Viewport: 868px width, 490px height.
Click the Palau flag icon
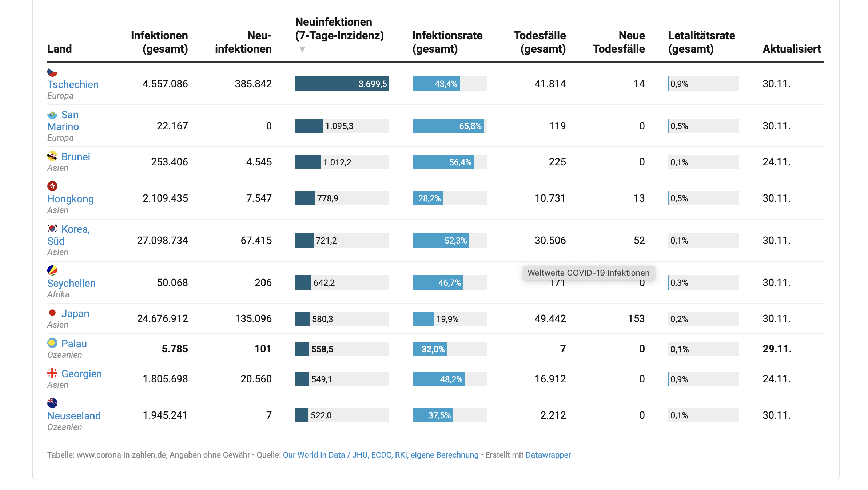point(52,343)
